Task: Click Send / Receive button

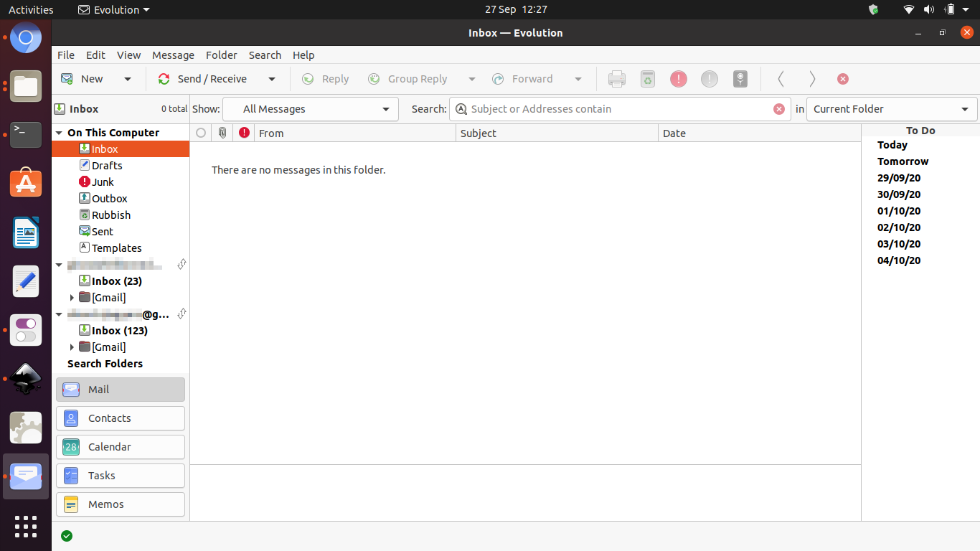Action: click(202, 79)
